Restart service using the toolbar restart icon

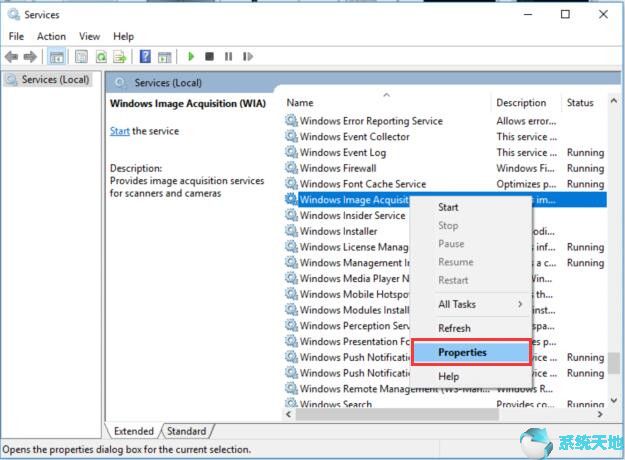[248, 57]
